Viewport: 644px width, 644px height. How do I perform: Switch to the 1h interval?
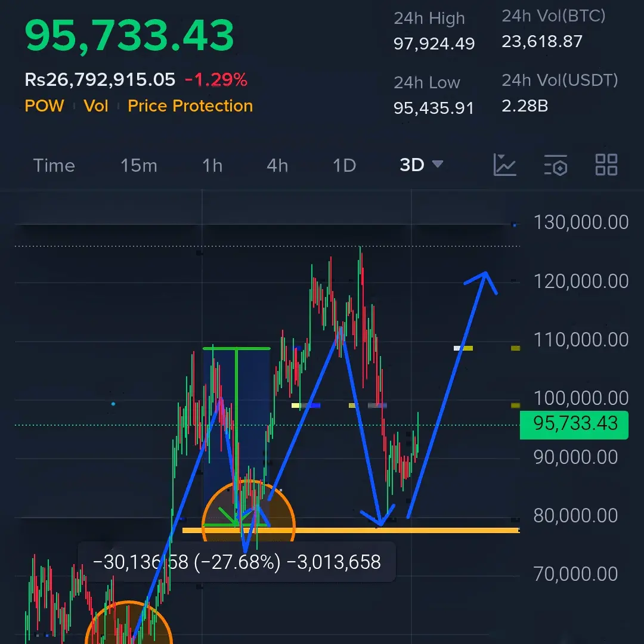point(212,166)
